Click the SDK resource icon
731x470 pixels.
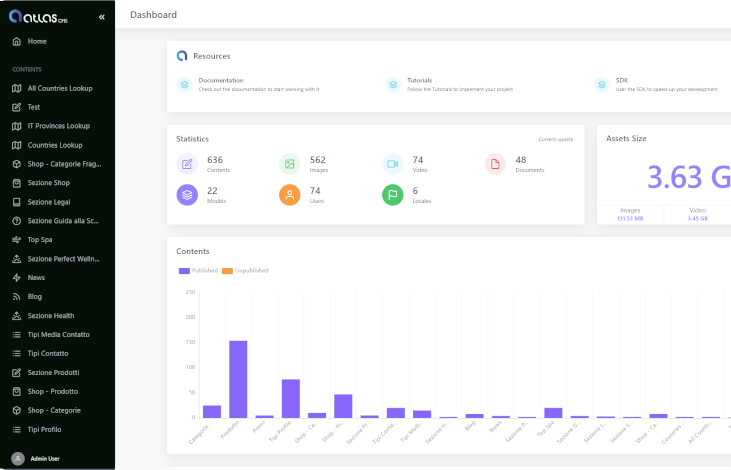click(601, 85)
